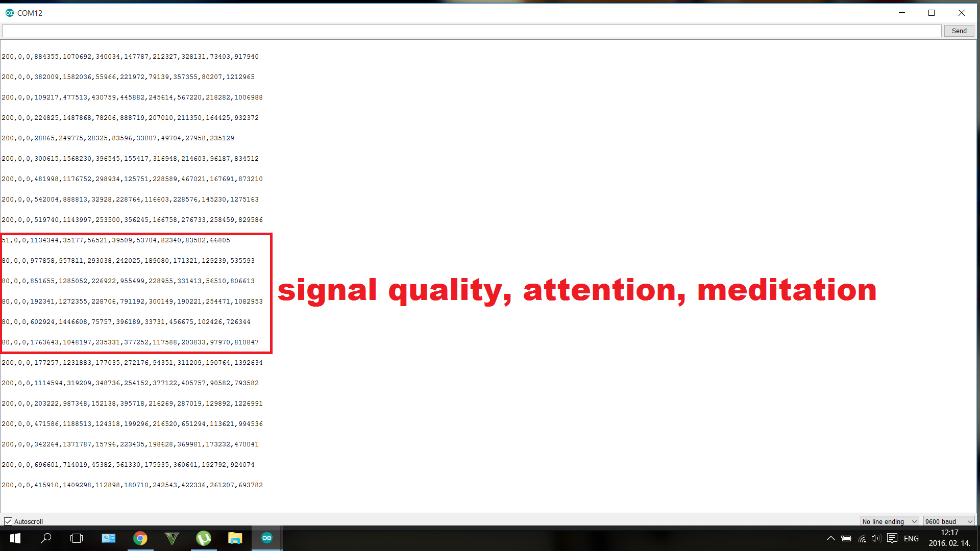Open File Explorer from the taskbar

click(x=235, y=538)
